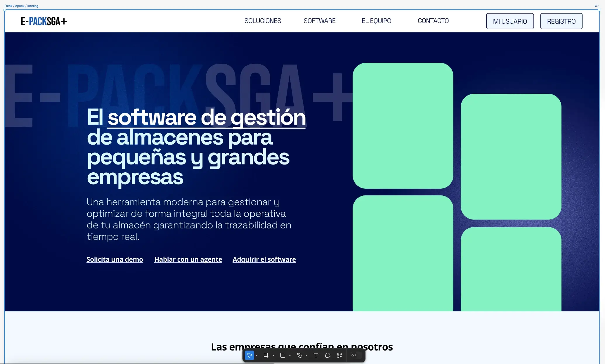Select the Text tool
This screenshot has height=364, width=605.
pyautogui.click(x=316, y=355)
